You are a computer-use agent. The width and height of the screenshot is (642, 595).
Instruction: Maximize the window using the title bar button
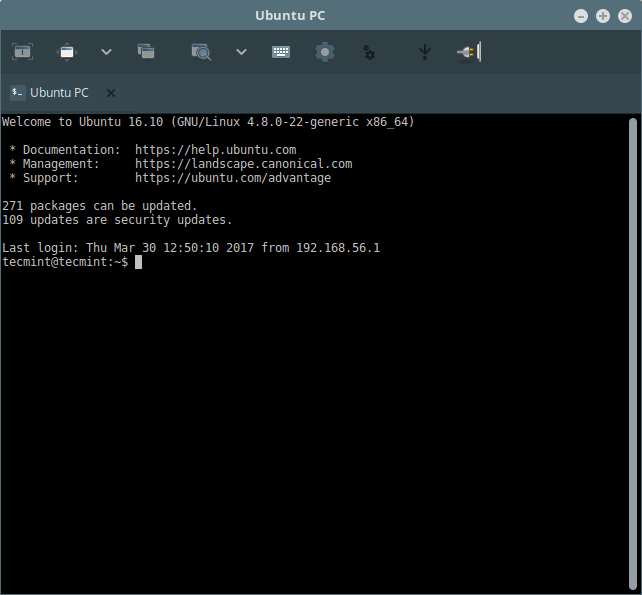point(603,16)
